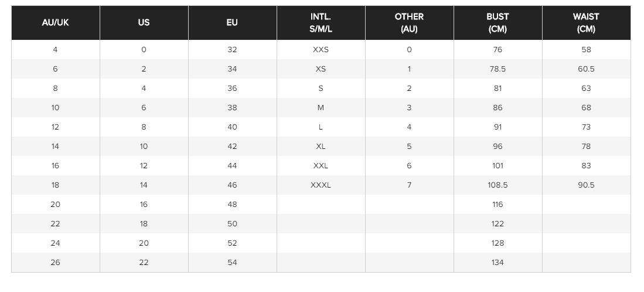Image resolution: width=644 pixels, height=292 pixels.
Task: Select bust value 78.5
Action: (x=498, y=69)
